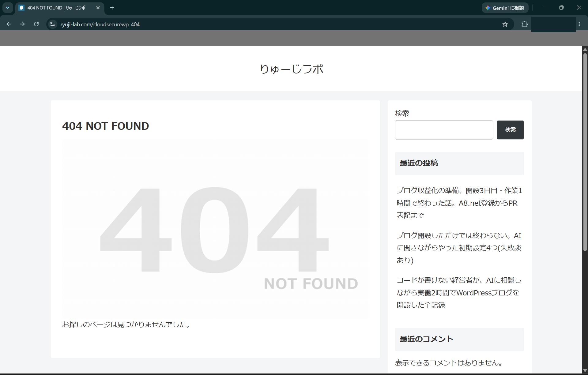The image size is (588, 375).
Task: Minimize the browser window
Action: [x=544, y=8]
